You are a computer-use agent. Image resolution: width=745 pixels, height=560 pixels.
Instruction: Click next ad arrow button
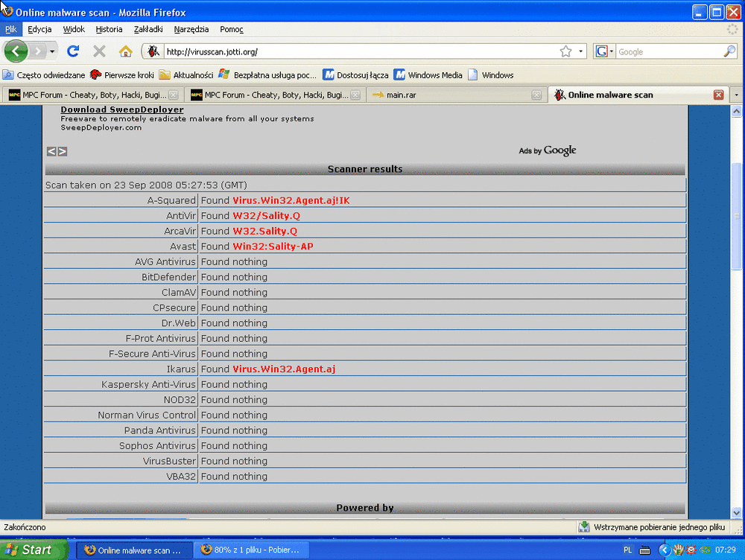pos(63,151)
